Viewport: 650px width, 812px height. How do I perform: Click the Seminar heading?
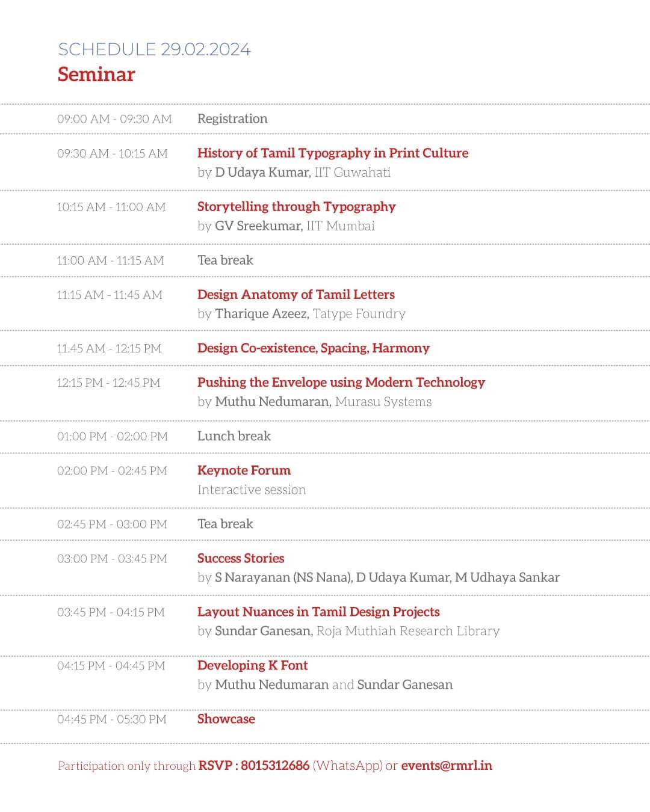click(96, 74)
